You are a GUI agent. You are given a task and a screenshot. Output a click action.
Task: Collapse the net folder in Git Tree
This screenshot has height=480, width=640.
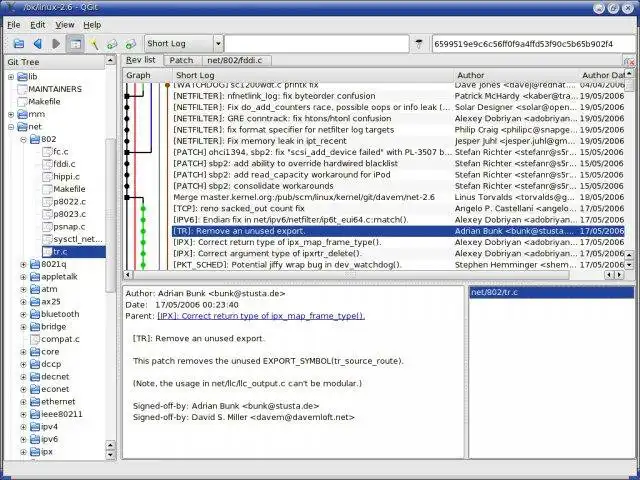11,127
